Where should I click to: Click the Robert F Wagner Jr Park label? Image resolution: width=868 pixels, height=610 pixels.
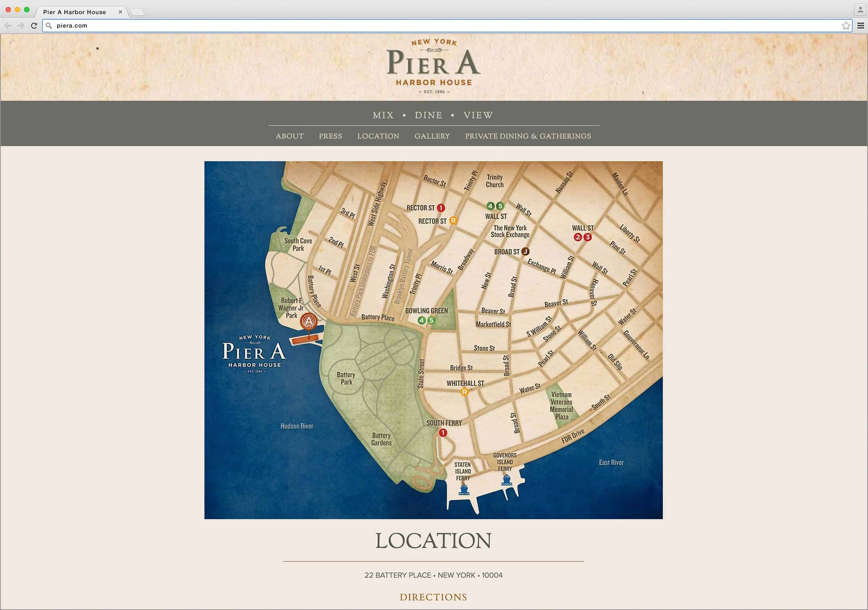[x=291, y=308]
